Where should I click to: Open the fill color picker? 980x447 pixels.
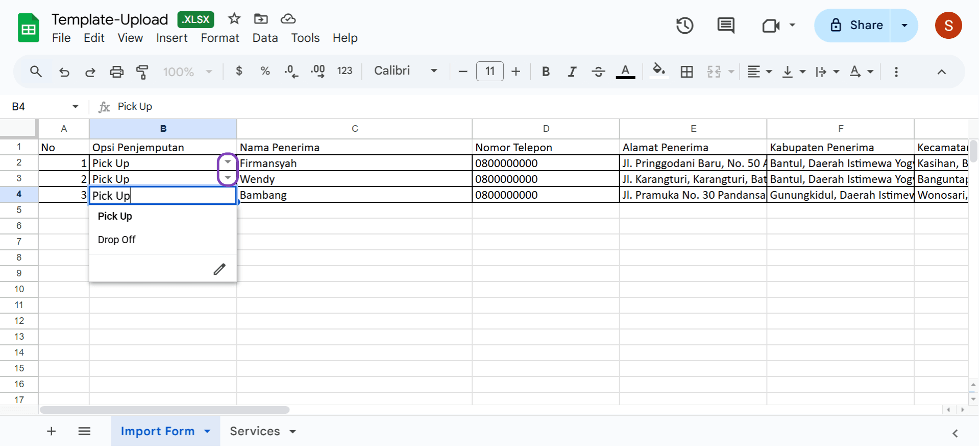click(x=659, y=71)
